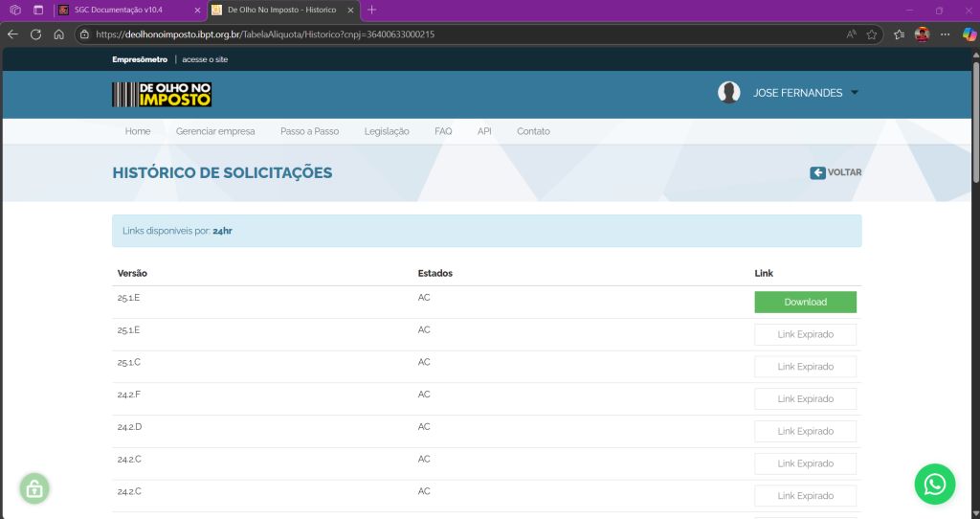This screenshot has width=980, height=519.
Task: Go to browser home icon
Action: click(x=58, y=34)
